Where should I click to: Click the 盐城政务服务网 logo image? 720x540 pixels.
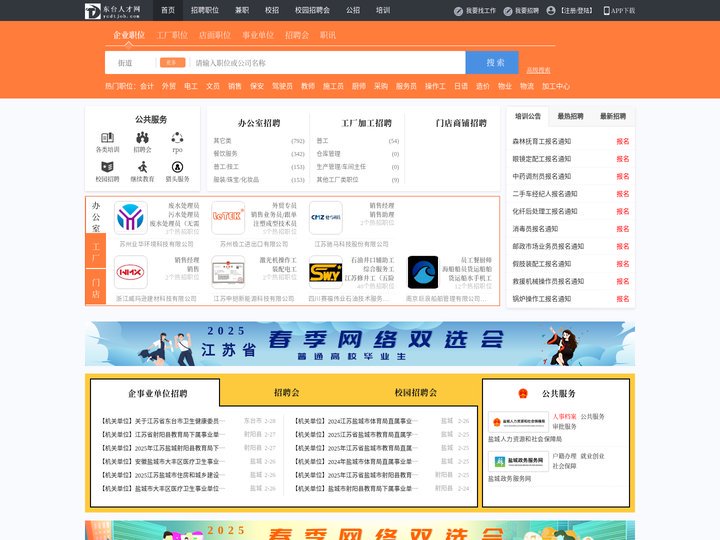click(x=518, y=461)
